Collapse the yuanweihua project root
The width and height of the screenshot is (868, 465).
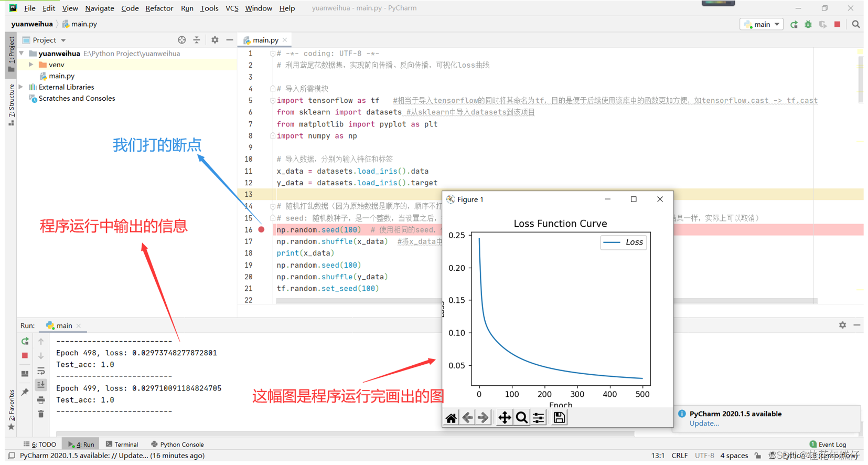(22, 54)
